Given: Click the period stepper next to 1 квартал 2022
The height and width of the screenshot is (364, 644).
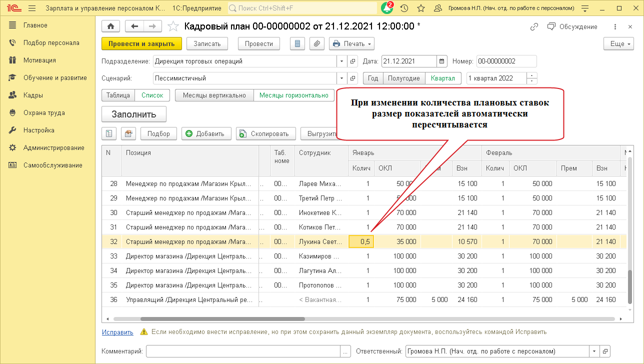Looking at the screenshot, I should [x=532, y=78].
